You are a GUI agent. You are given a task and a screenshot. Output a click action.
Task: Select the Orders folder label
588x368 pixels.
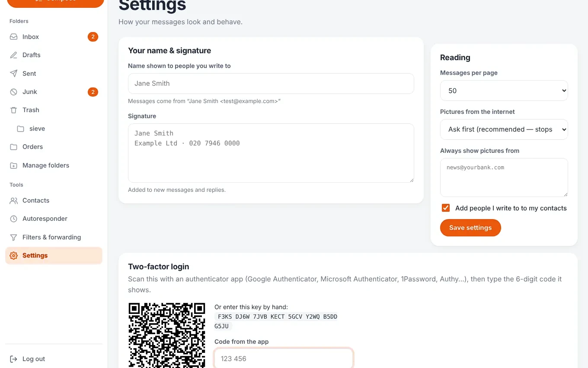(33, 147)
